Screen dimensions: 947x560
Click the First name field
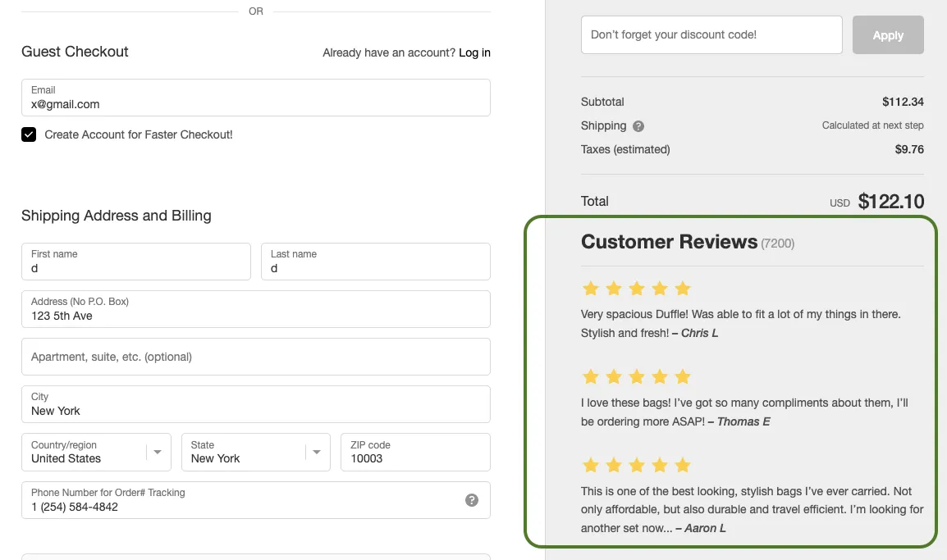pos(136,262)
